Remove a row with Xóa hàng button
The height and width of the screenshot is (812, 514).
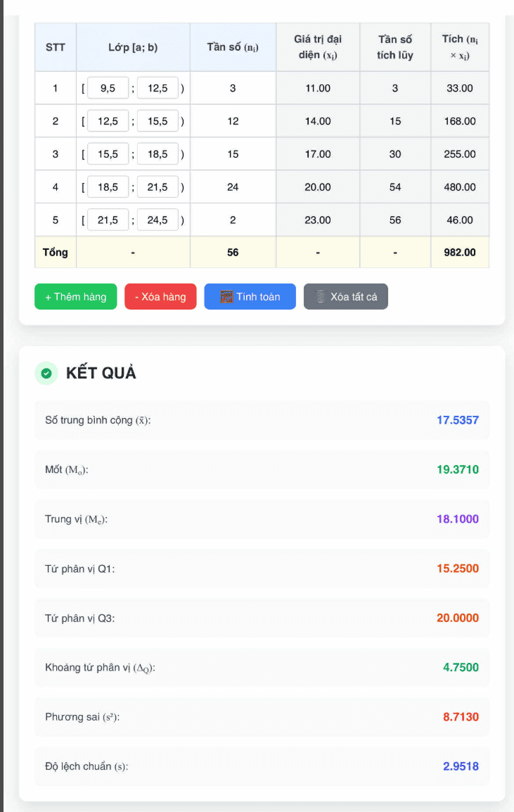pos(160,297)
